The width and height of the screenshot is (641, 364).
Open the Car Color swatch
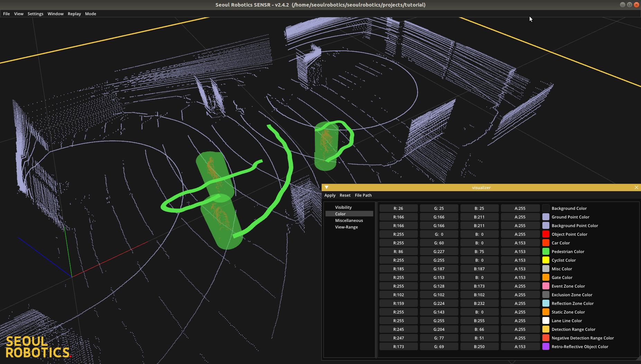click(x=546, y=243)
